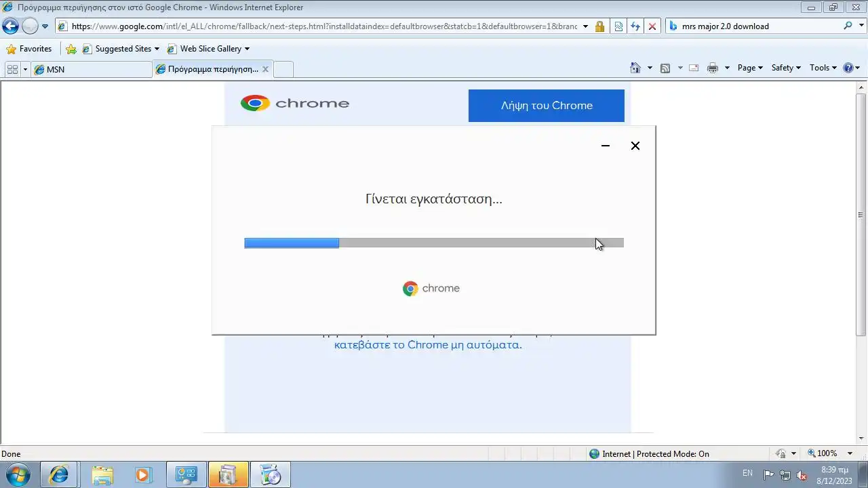The image size is (868, 488).
Task: Click the Add to Favorites Bar star icon
Action: (71, 49)
